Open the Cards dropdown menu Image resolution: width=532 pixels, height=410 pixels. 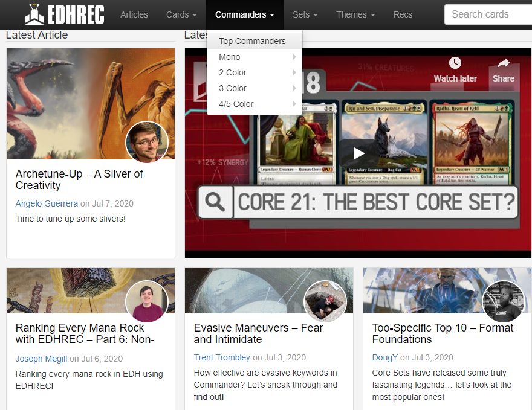point(181,14)
